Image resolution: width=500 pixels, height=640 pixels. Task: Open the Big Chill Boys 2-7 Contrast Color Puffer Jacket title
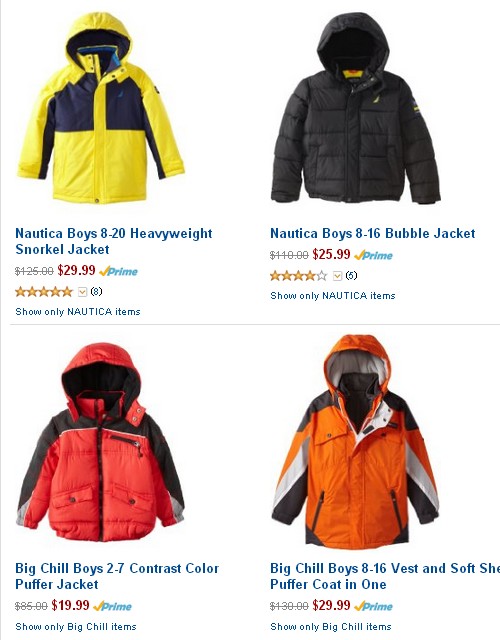click(x=117, y=576)
